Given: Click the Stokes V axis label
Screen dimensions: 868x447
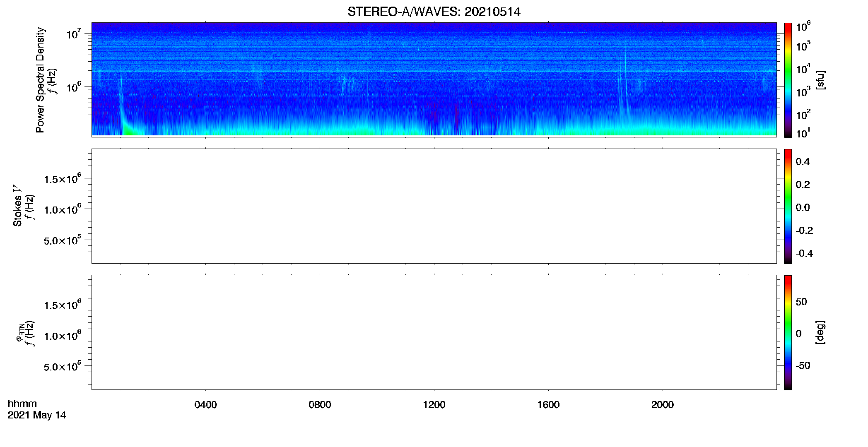Looking at the screenshot, I should coord(17,206).
